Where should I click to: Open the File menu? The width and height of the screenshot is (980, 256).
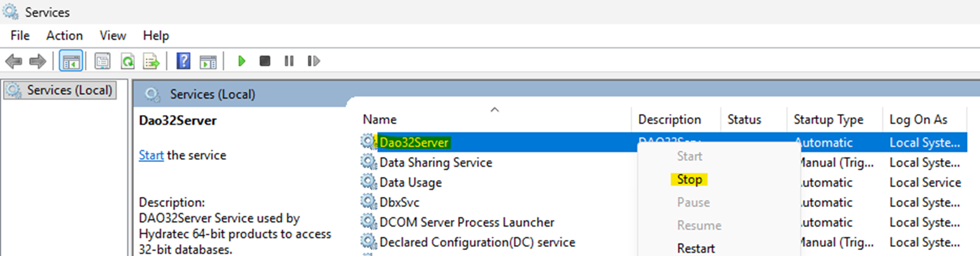click(20, 36)
